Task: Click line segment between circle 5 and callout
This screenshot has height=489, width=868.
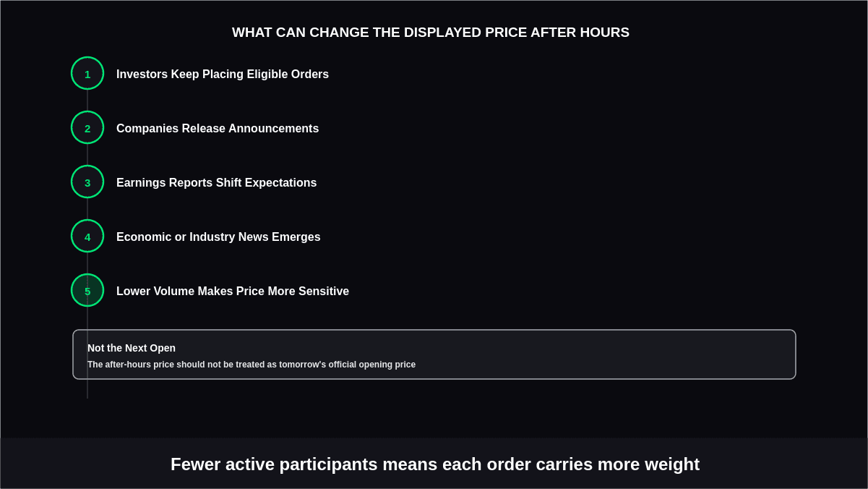Action: (x=87, y=318)
